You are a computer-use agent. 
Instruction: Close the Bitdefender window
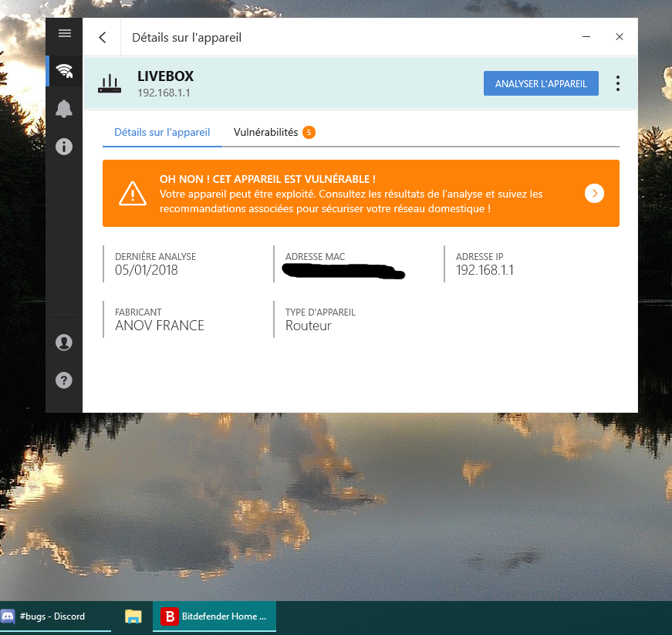click(620, 37)
